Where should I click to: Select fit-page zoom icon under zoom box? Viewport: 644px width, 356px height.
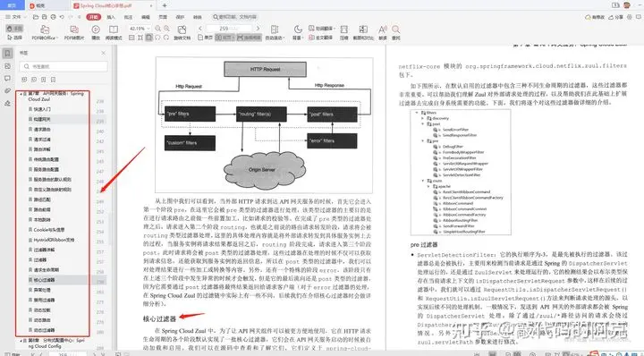(x=149, y=38)
